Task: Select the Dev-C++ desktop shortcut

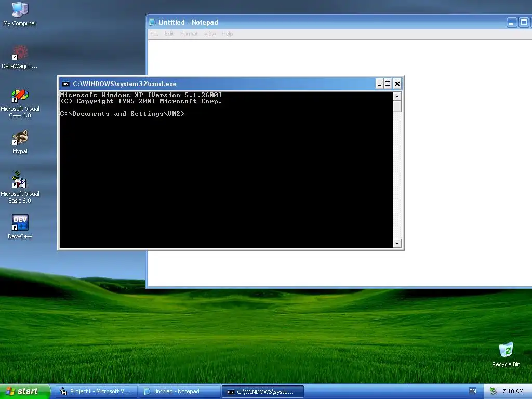Action: [x=20, y=227]
